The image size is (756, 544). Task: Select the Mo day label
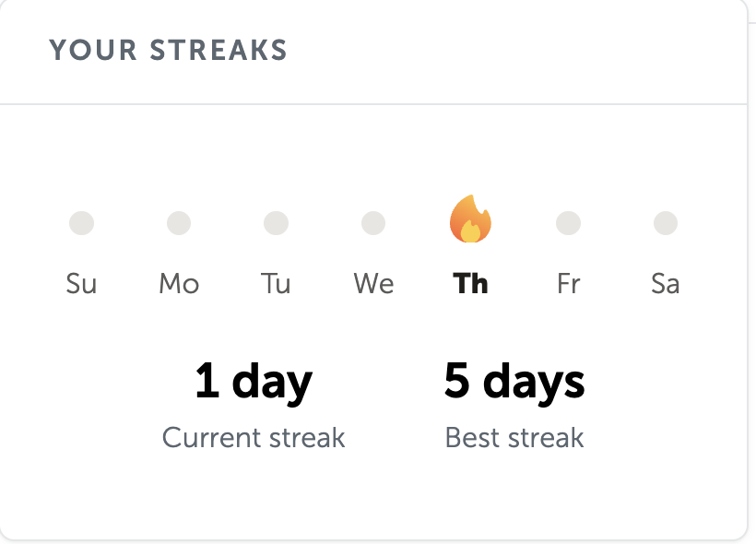179,283
